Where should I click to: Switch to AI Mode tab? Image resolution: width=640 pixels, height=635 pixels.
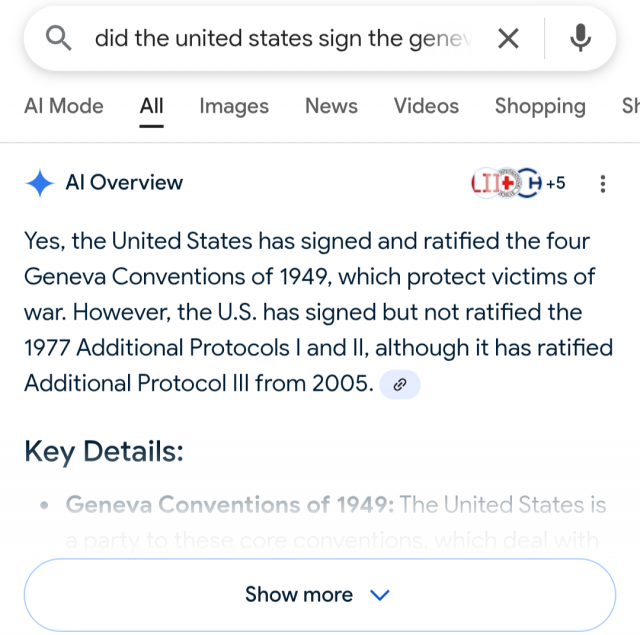tap(64, 106)
